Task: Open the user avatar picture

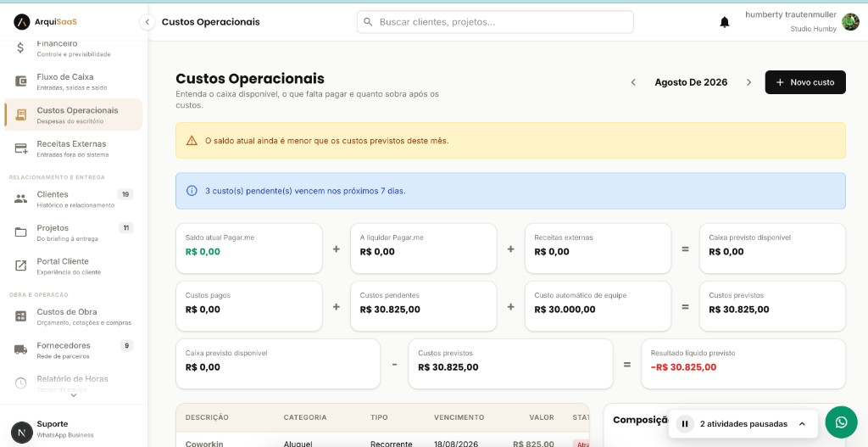Action: pos(850,22)
